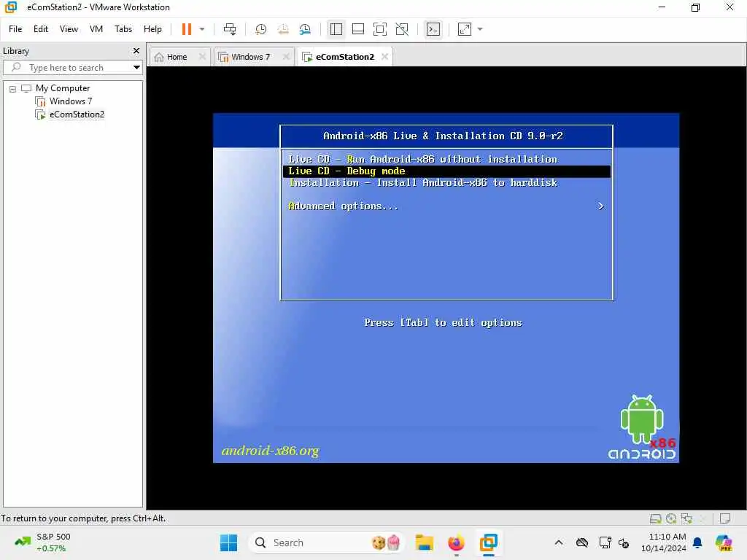Open the VM menu
The width and height of the screenshot is (747, 560).
tap(96, 29)
